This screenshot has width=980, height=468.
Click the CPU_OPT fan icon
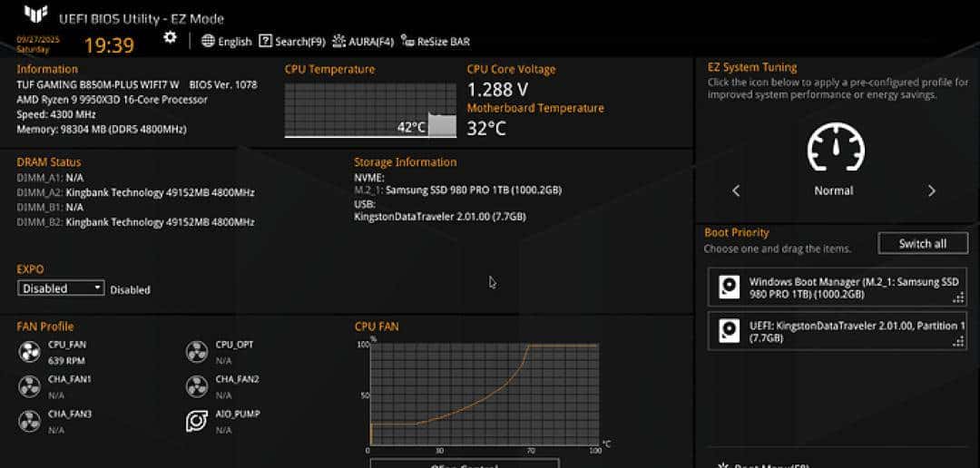click(x=196, y=352)
